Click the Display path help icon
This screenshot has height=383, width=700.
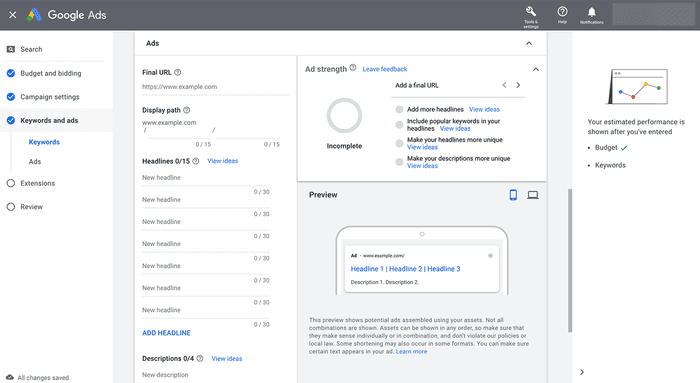click(187, 110)
